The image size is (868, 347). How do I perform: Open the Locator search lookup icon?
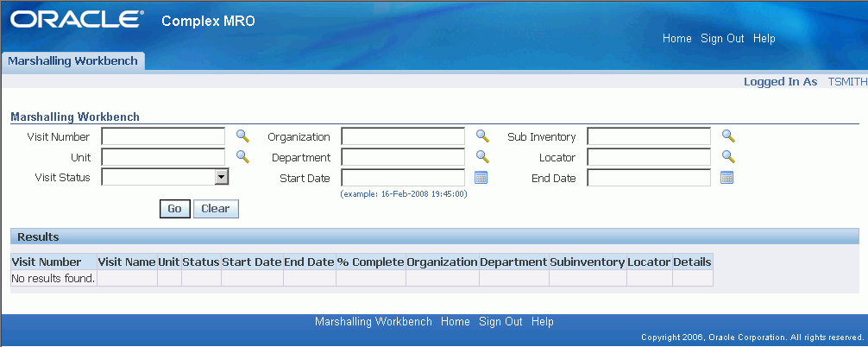pyautogui.click(x=728, y=156)
